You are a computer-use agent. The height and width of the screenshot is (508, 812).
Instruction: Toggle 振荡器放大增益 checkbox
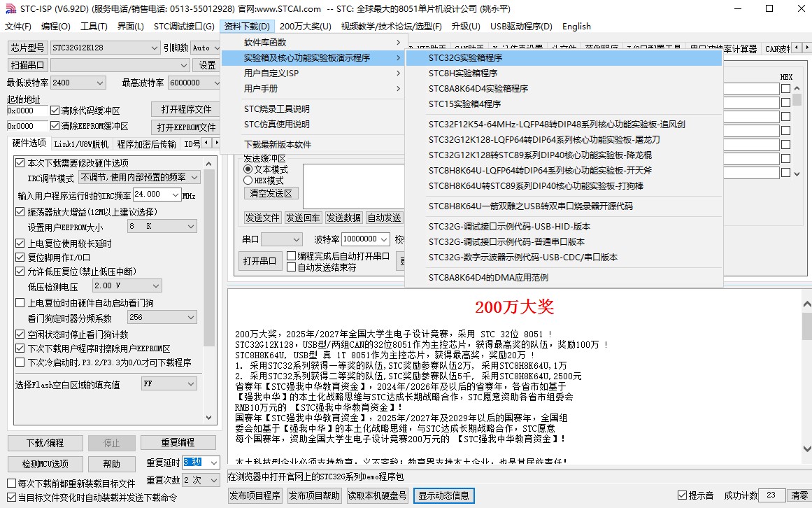click(x=20, y=212)
